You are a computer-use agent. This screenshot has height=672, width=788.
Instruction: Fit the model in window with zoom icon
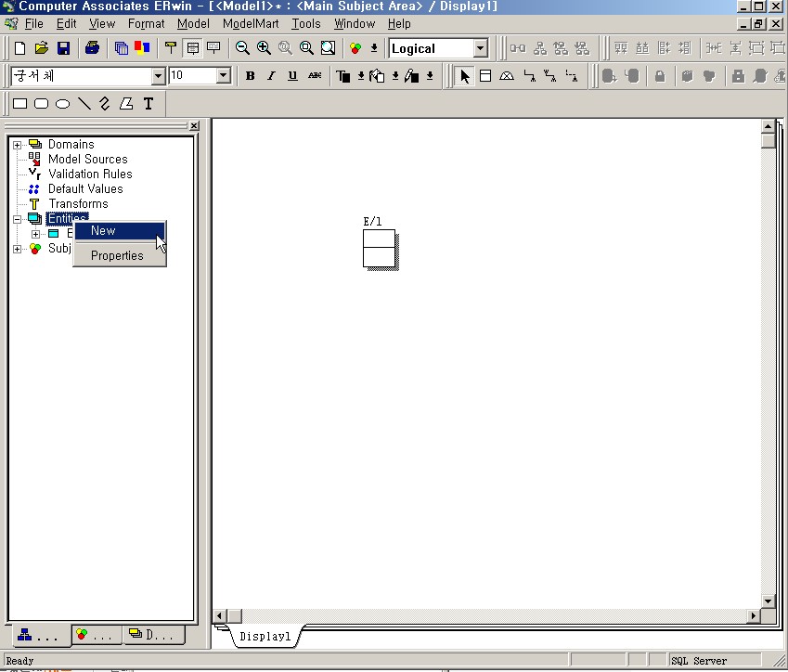[x=328, y=48]
